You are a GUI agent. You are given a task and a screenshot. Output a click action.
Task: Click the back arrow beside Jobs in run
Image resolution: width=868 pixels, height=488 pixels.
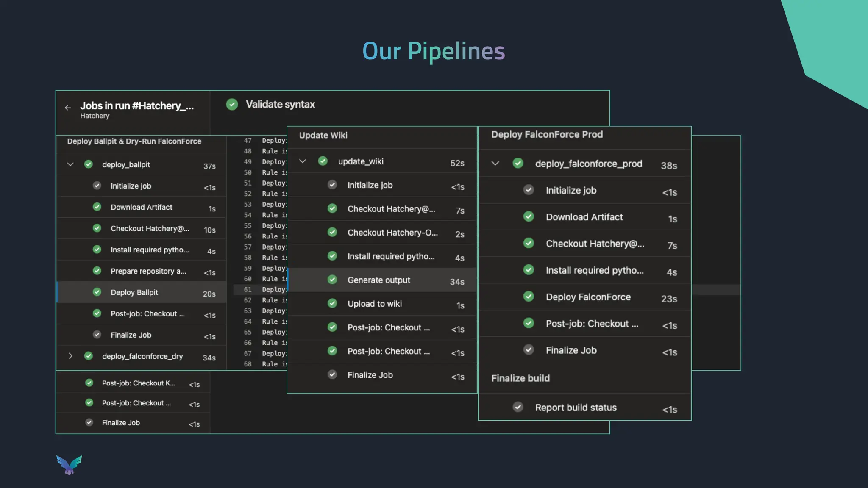point(68,108)
